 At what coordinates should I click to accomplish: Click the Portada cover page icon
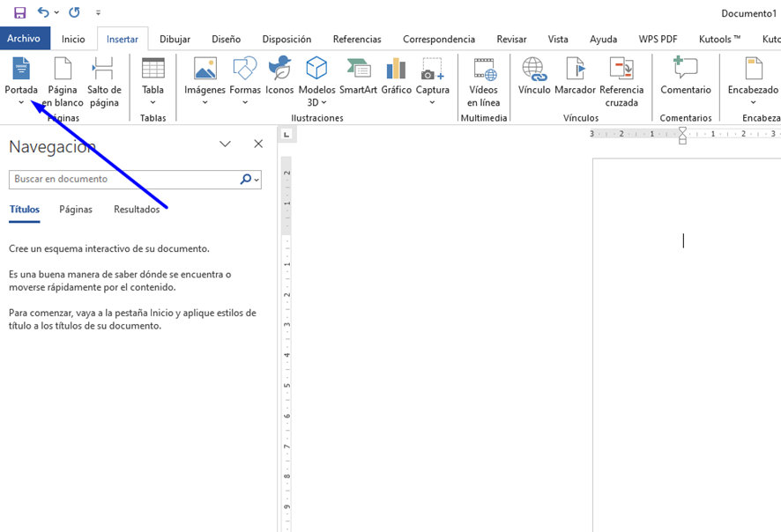[21, 70]
